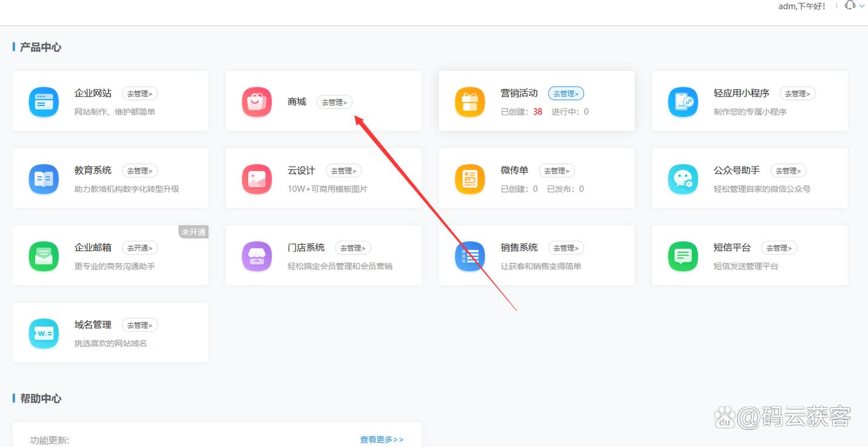The image size is (868, 447).
Task: Click the 营销活动 title text
Action: [x=519, y=93]
